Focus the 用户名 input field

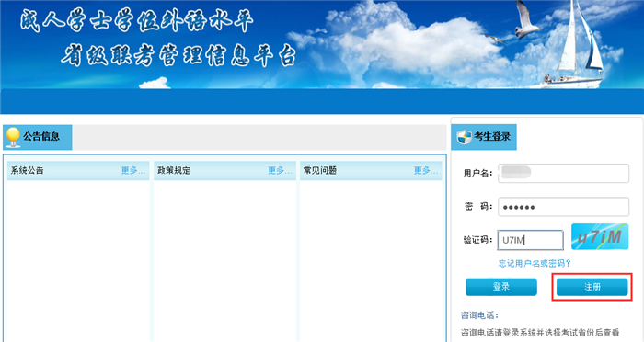[563, 173]
